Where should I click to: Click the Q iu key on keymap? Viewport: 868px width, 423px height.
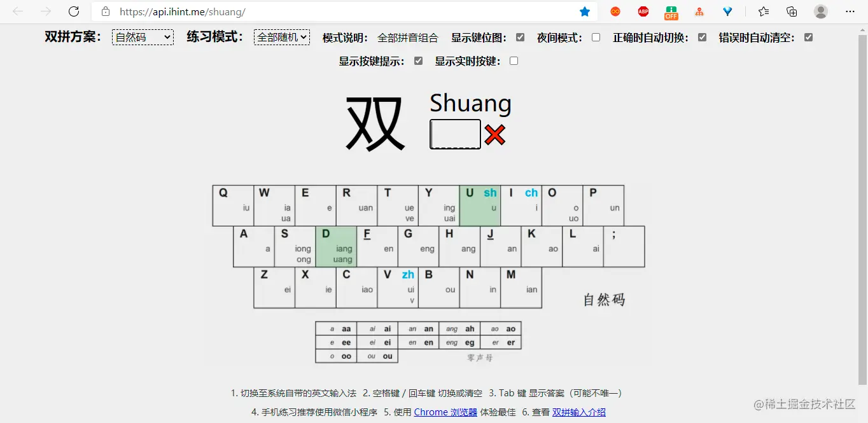[233, 205]
